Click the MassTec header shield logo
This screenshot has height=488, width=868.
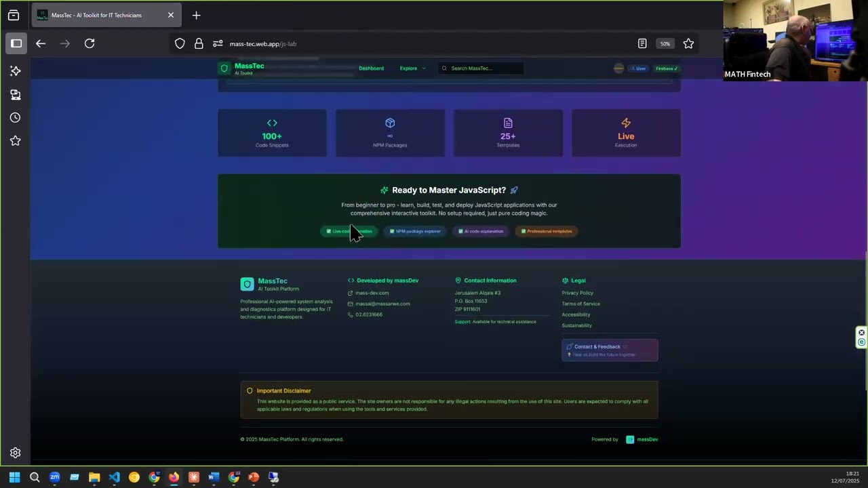point(224,68)
